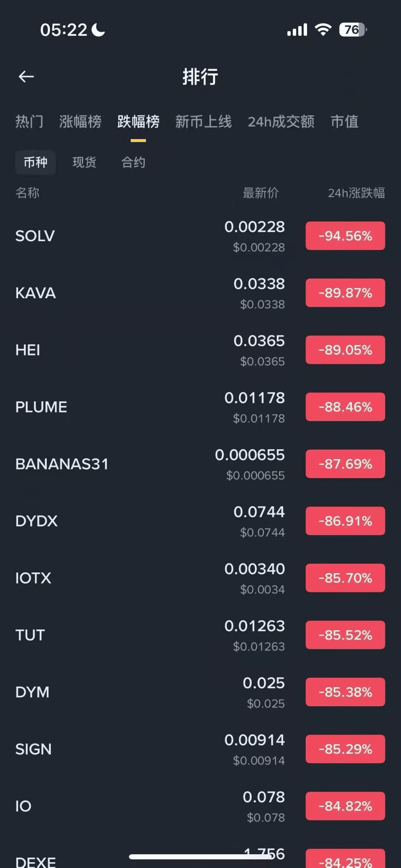Tap KAVA's -89.87% change badge
Viewport: 401px width, 868px height.
point(345,293)
